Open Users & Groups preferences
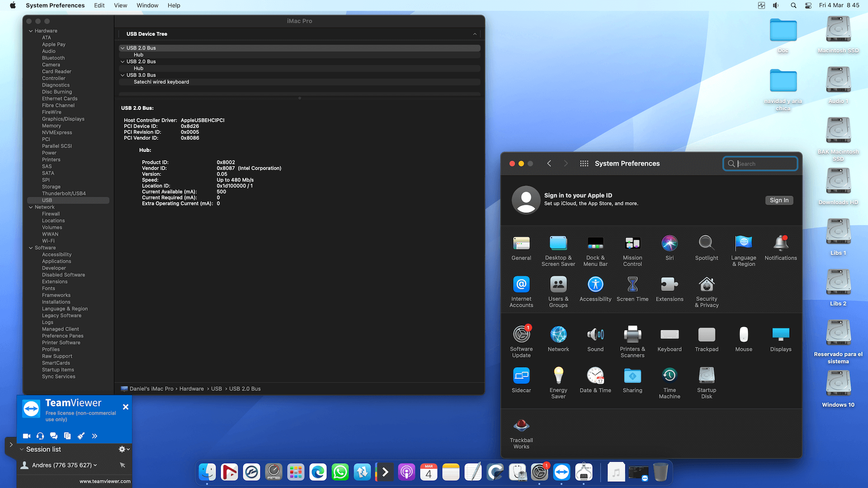 click(558, 292)
